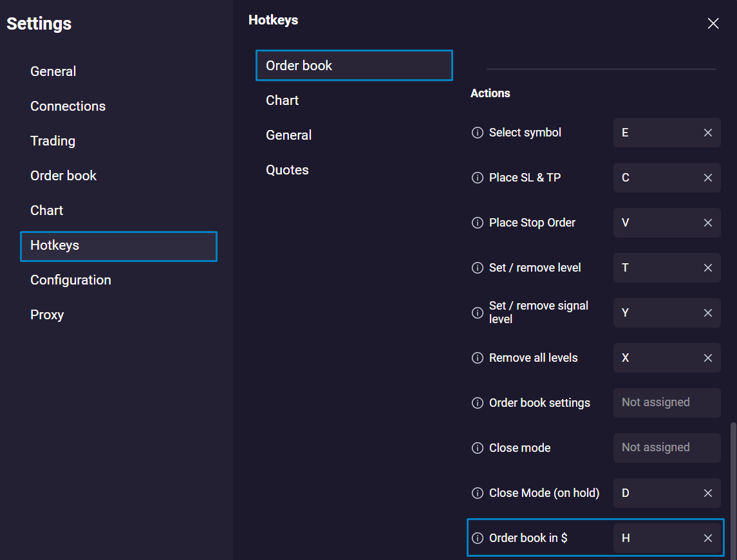Screen dimensions: 737x560
Task: Assign a hotkey to Order book settings
Action: click(x=666, y=403)
